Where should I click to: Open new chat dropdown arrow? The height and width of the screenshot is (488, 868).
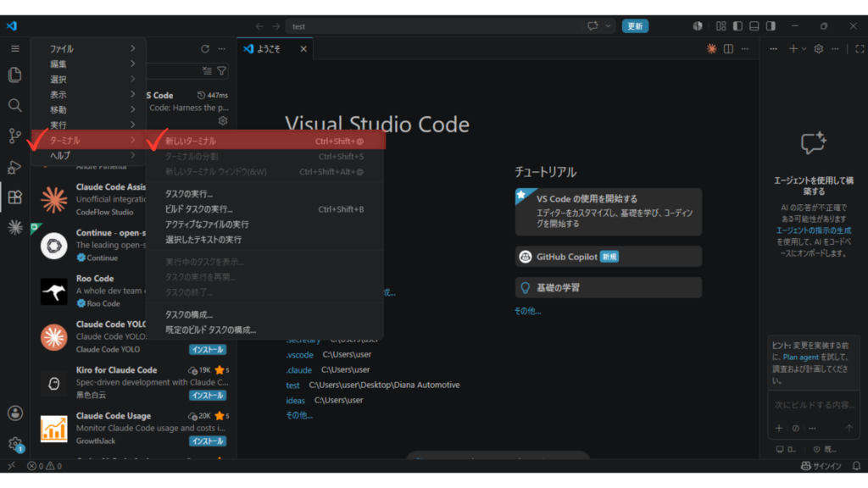point(804,48)
